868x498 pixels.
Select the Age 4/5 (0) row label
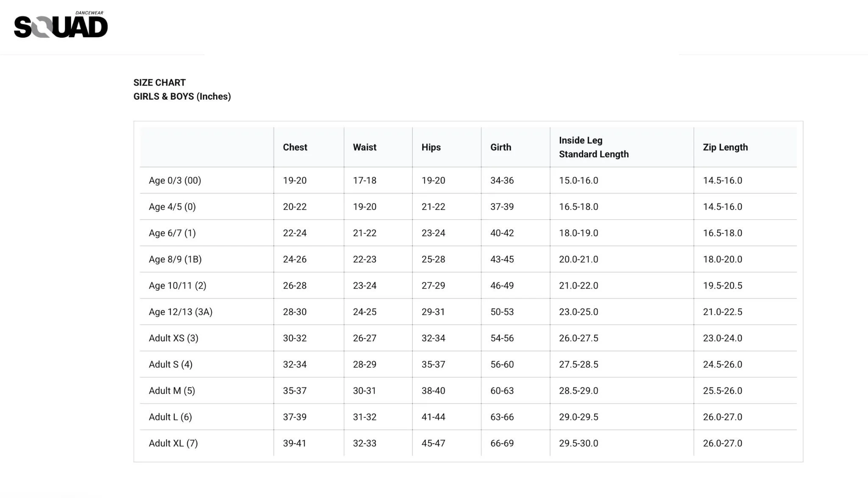pos(172,207)
